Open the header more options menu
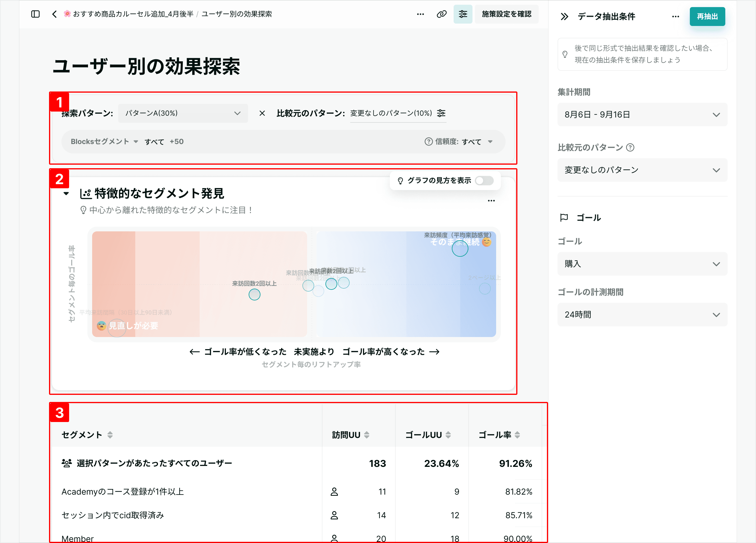The height and width of the screenshot is (543, 756). click(x=420, y=14)
